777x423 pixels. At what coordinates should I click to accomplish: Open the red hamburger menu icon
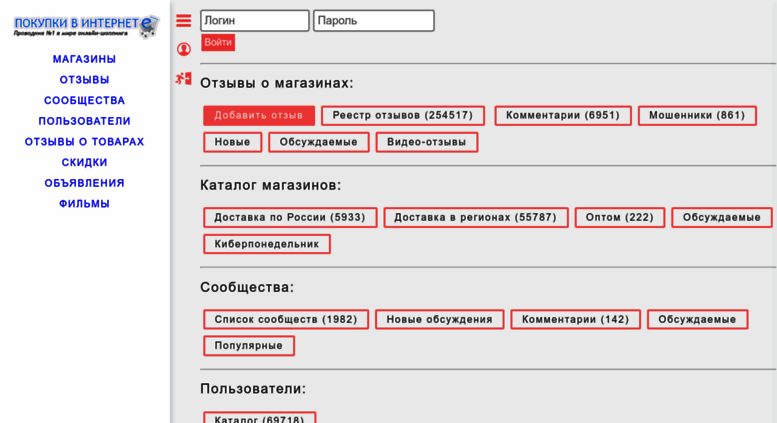pos(183,21)
